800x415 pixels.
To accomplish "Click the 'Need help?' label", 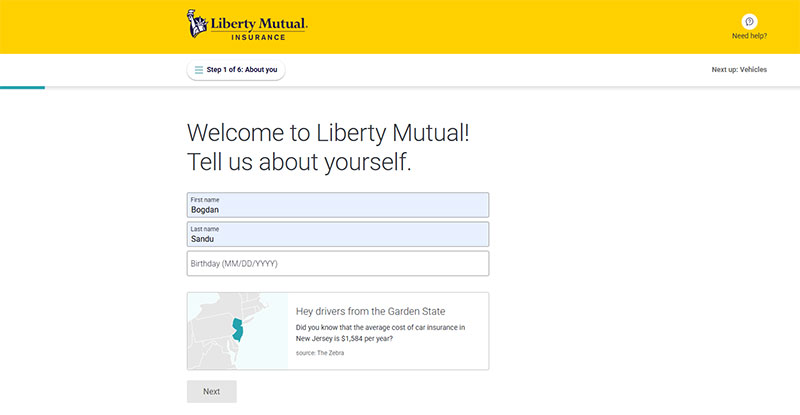I will coord(749,36).
